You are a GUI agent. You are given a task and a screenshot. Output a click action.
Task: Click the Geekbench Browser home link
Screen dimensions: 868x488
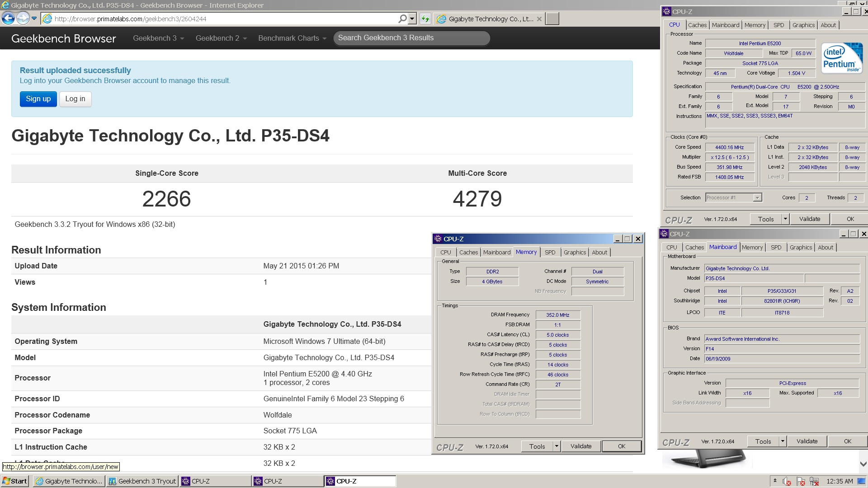pyautogui.click(x=64, y=38)
